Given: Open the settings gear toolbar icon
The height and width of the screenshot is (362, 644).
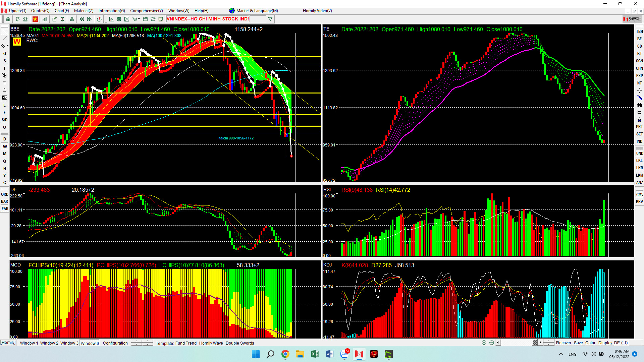Looking at the screenshot, I should click(x=119, y=19).
